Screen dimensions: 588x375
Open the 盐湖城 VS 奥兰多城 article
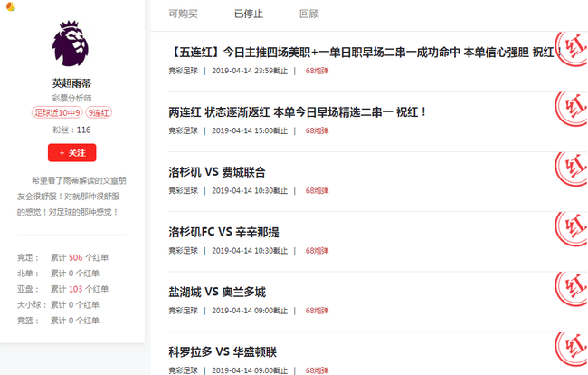click(x=217, y=292)
